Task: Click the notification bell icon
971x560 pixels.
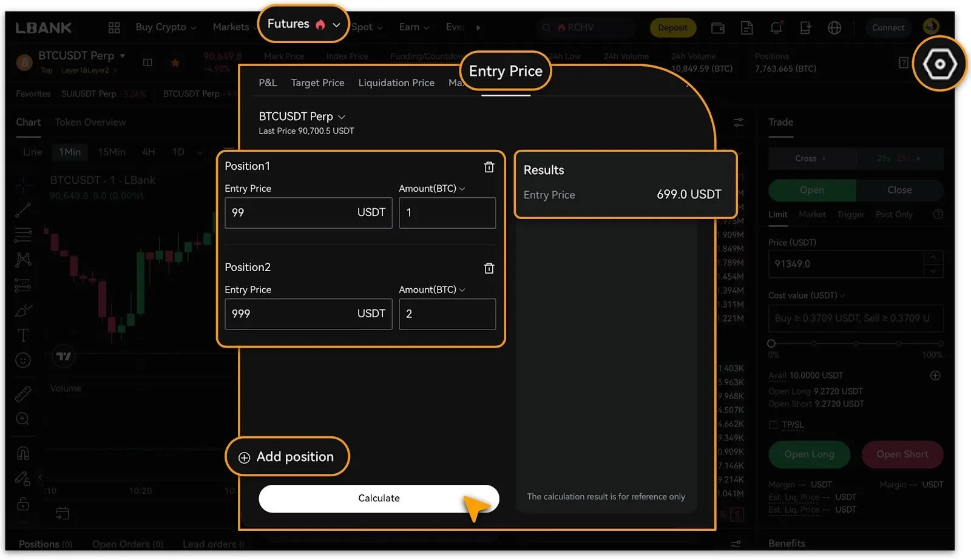Action: 776,28
